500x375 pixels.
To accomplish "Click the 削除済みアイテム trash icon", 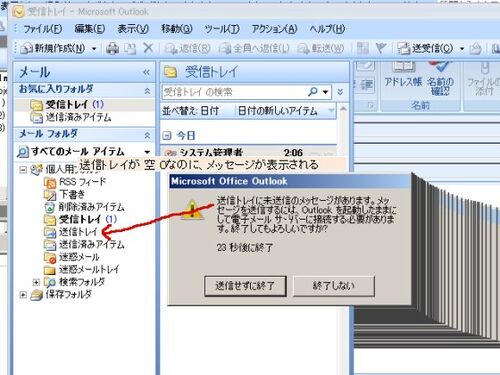I will click(50, 207).
